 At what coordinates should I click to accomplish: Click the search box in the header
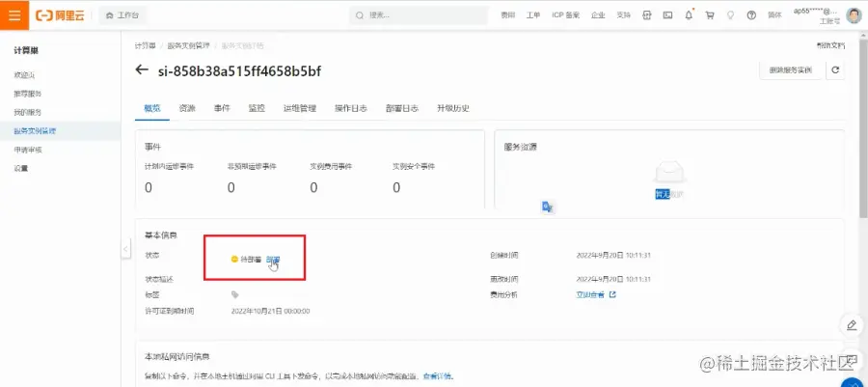click(418, 15)
